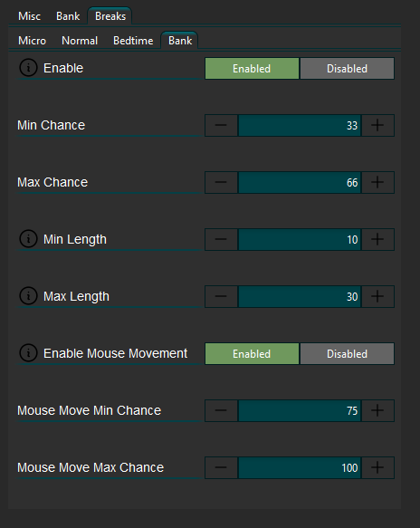420x528 pixels.
Task: Decrease Mouse Move Max Chance value
Action: [x=221, y=467]
